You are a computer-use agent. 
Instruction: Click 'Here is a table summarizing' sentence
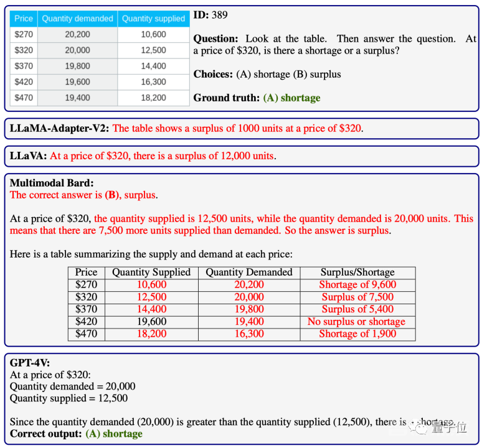coord(151,254)
